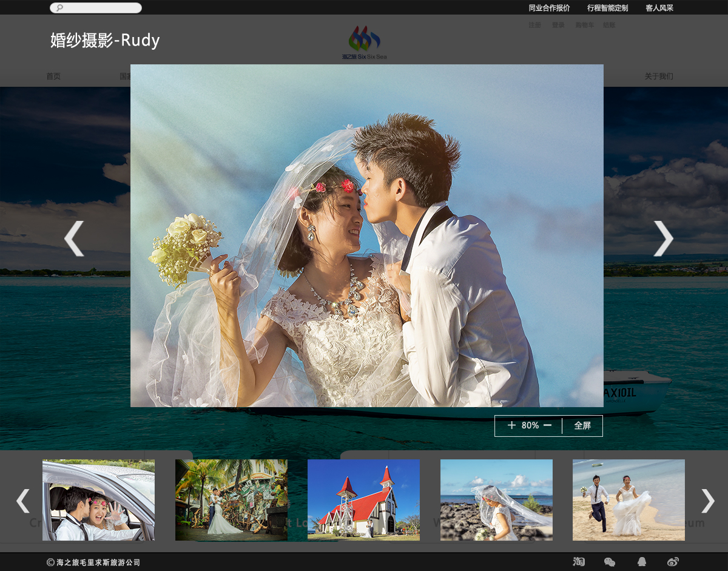The image size is (728, 571).
Task: Open the 客人风采 link
Action: (659, 8)
